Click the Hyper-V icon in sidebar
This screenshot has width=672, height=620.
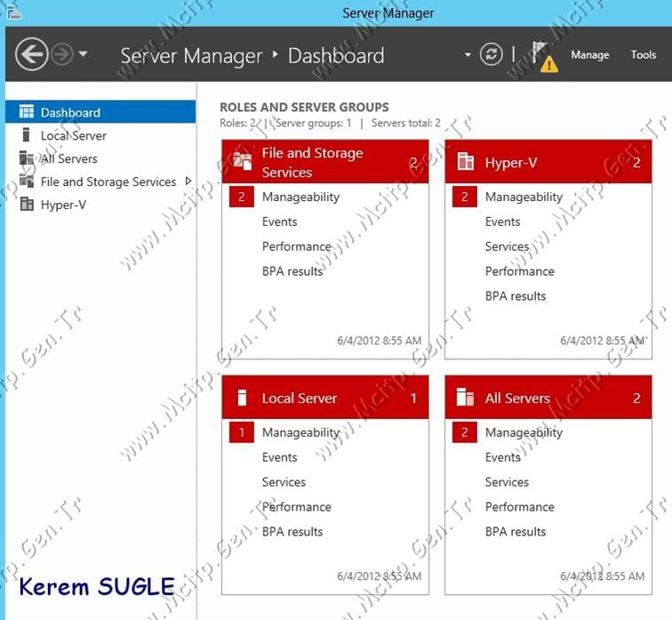[27, 204]
